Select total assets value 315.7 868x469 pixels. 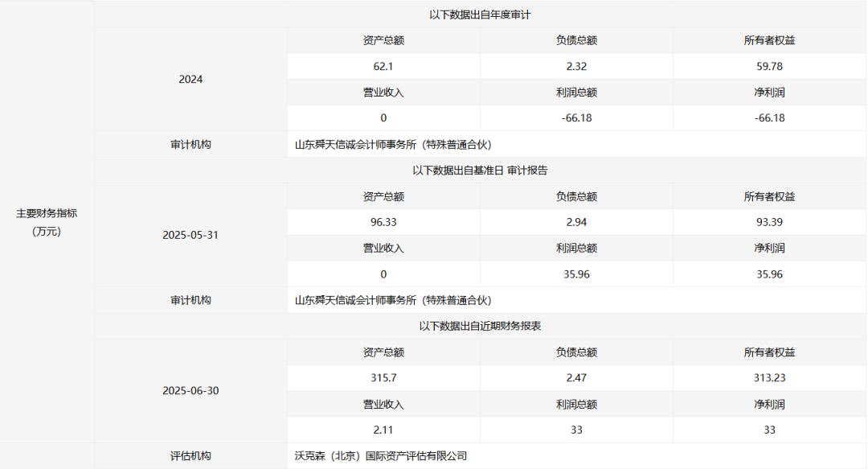[383, 378]
